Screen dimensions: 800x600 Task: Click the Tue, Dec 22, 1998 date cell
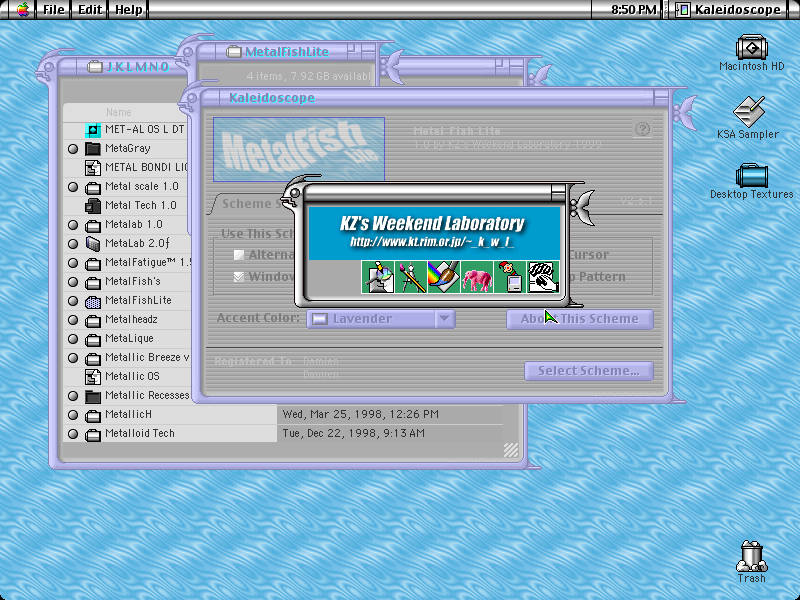point(353,433)
